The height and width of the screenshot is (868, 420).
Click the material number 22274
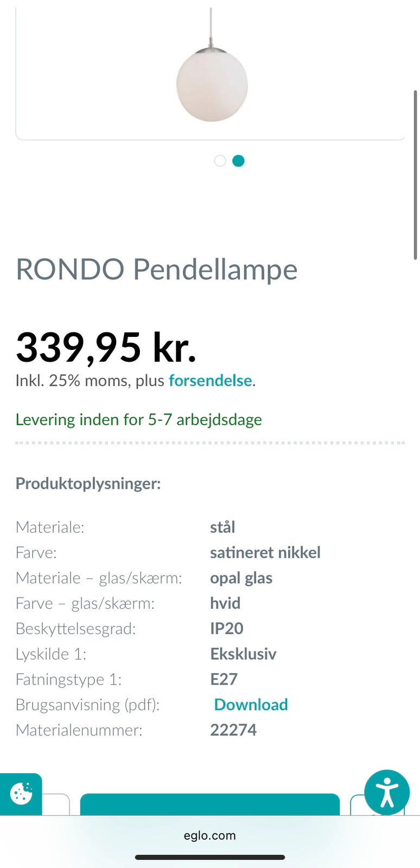pyautogui.click(x=233, y=730)
